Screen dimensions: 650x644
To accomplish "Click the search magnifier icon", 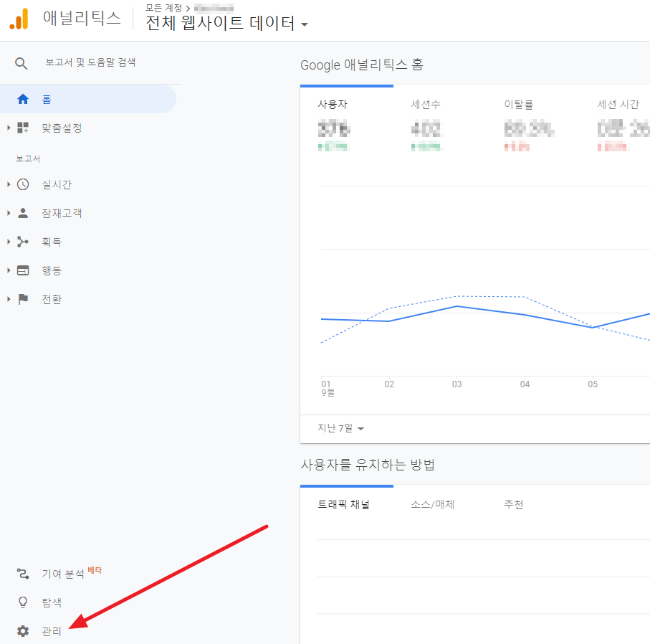I will coord(21,64).
